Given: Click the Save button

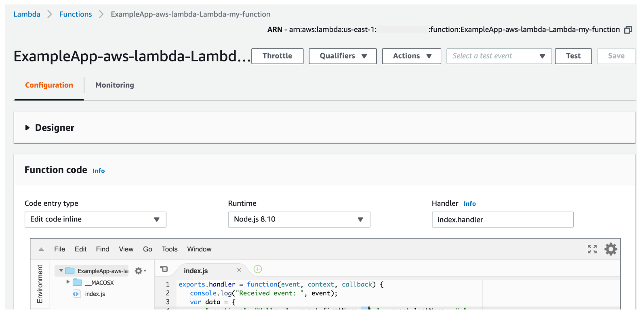Looking at the screenshot, I should tap(616, 56).
